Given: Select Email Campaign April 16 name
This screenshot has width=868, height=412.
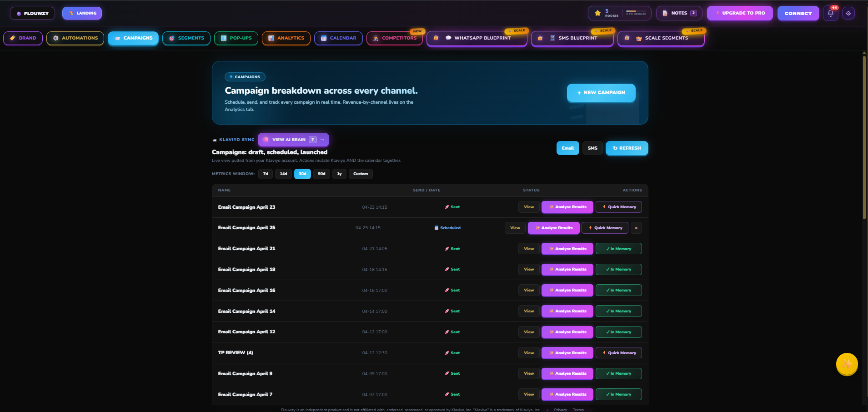Looking at the screenshot, I should point(246,290).
